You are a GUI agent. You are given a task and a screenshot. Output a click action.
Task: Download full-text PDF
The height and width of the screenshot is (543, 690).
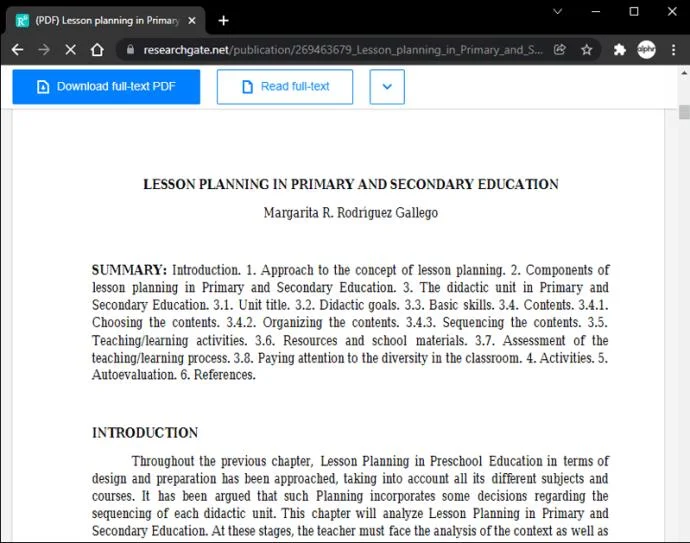tap(106, 87)
